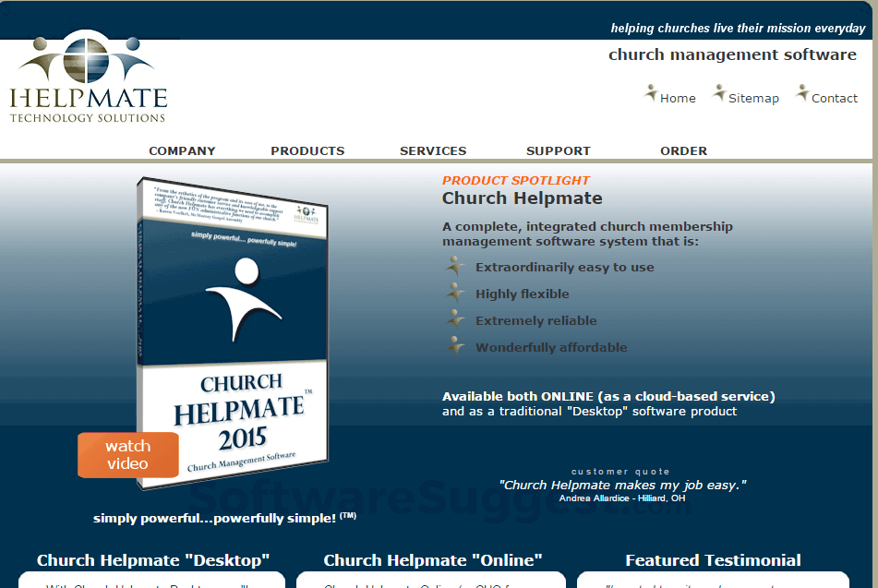Open the SERVICES menu
Image resolution: width=878 pixels, height=588 pixels.
click(432, 150)
